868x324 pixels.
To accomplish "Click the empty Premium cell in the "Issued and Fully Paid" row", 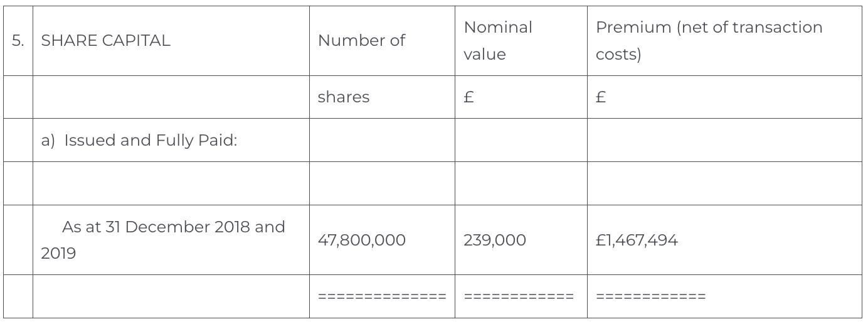I will point(724,140).
